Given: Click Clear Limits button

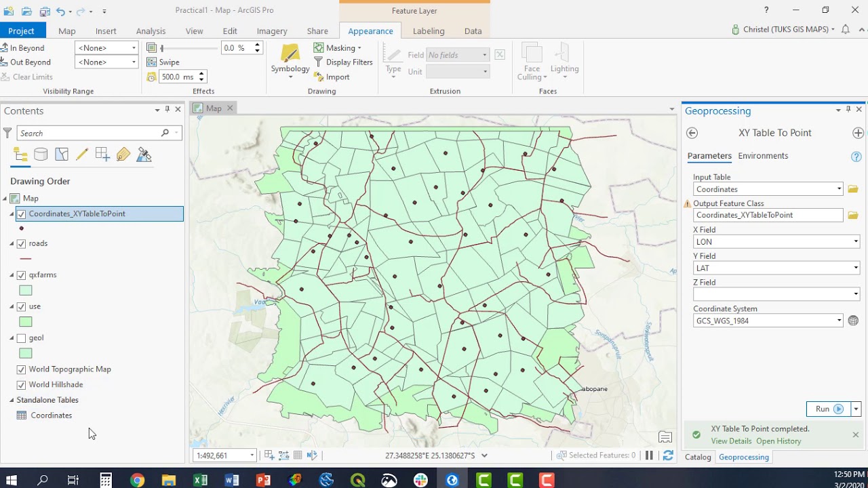Looking at the screenshot, I should click(x=26, y=77).
